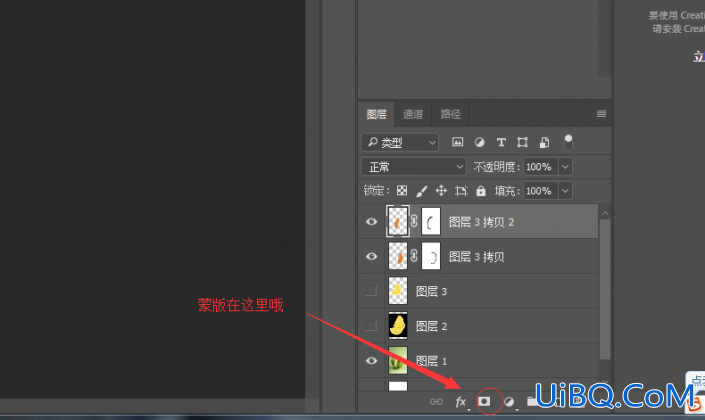This screenshot has width=705, height=420.
Task: Filter layers by shape type
Action: click(x=522, y=143)
